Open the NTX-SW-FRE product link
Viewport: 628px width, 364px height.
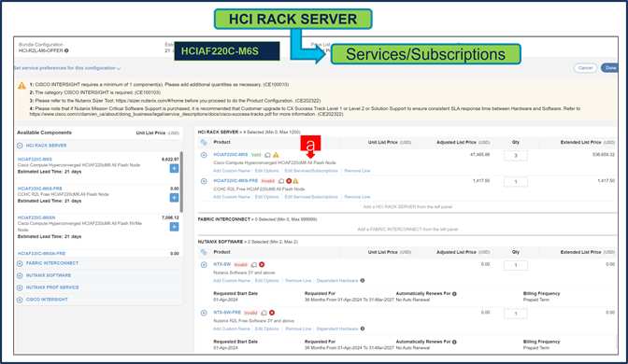pyautogui.click(x=227, y=313)
